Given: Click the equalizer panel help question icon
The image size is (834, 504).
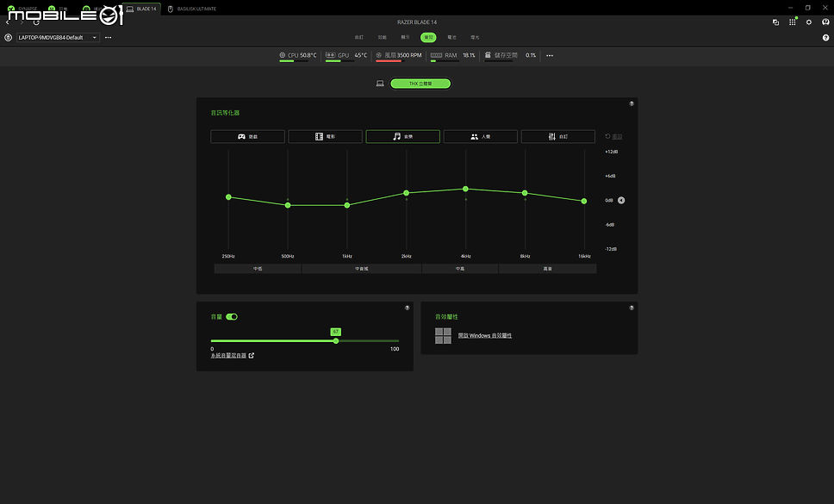Looking at the screenshot, I should coord(632,103).
